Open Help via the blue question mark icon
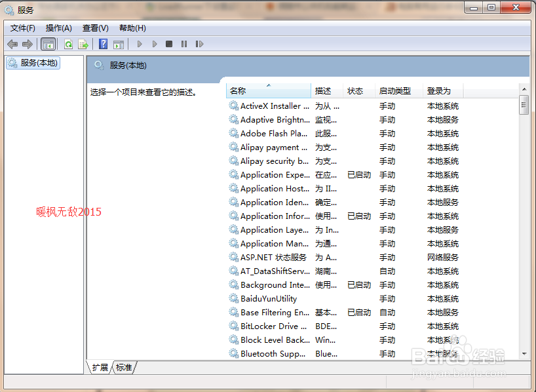536x392 pixels. point(103,44)
